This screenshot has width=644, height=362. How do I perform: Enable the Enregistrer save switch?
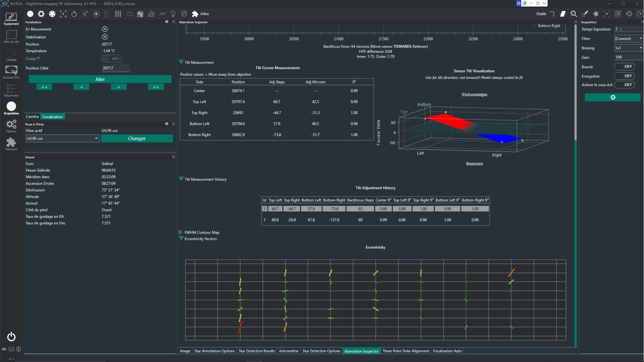pos(624,76)
